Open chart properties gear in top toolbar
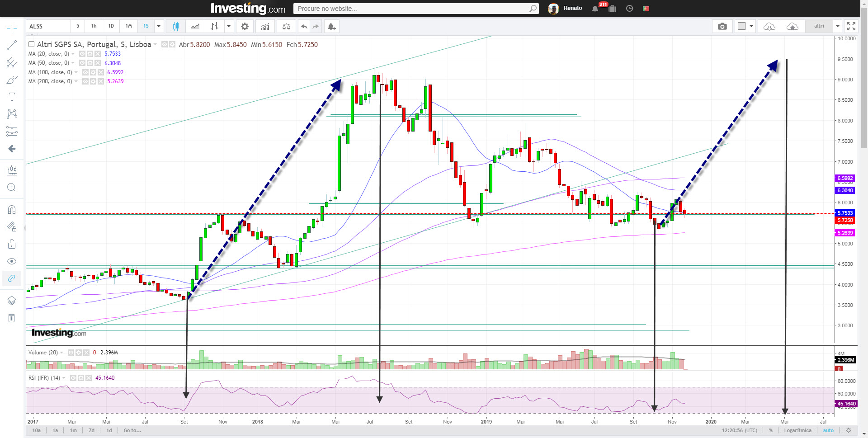This screenshot has height=438, width=868. coord(245,26)
